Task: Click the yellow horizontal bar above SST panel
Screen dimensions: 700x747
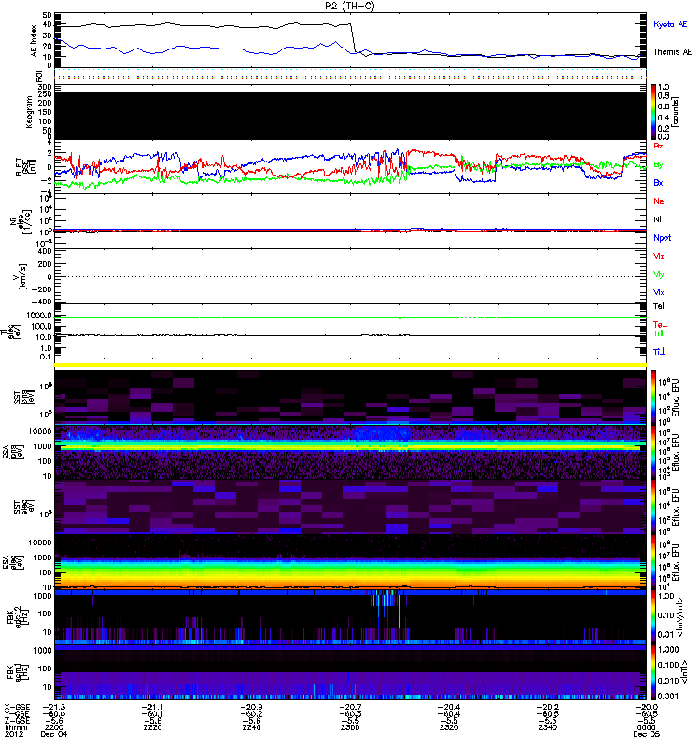Action: 351,365
